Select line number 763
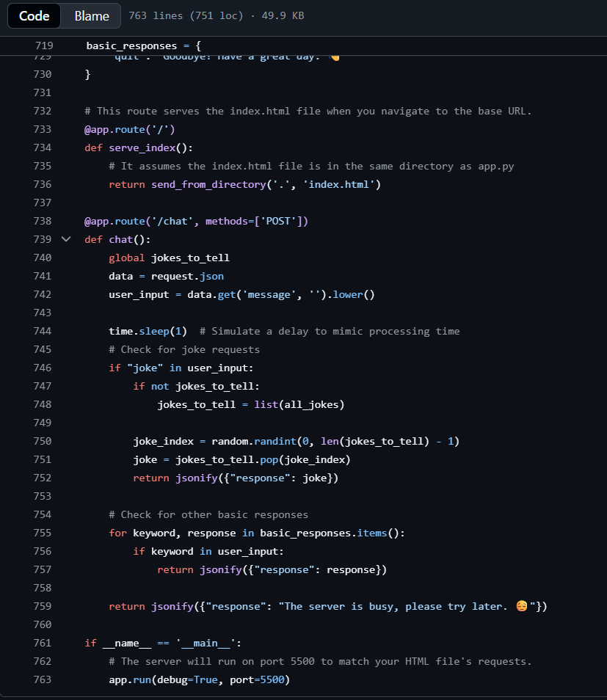 click(x=42, y=679)
